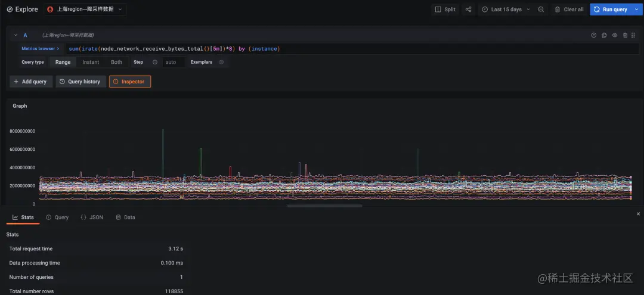
Task: Open the data source picker dropdown
Action: (85, 10)
